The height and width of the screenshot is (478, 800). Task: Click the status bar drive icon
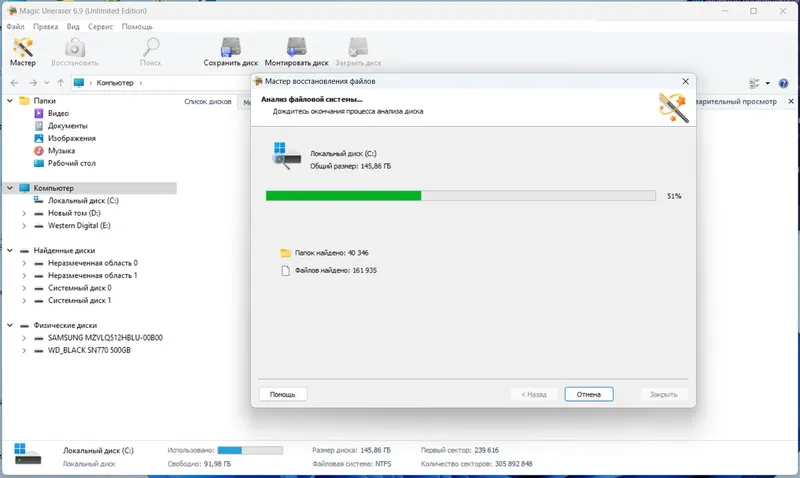(x=28, y=454)
